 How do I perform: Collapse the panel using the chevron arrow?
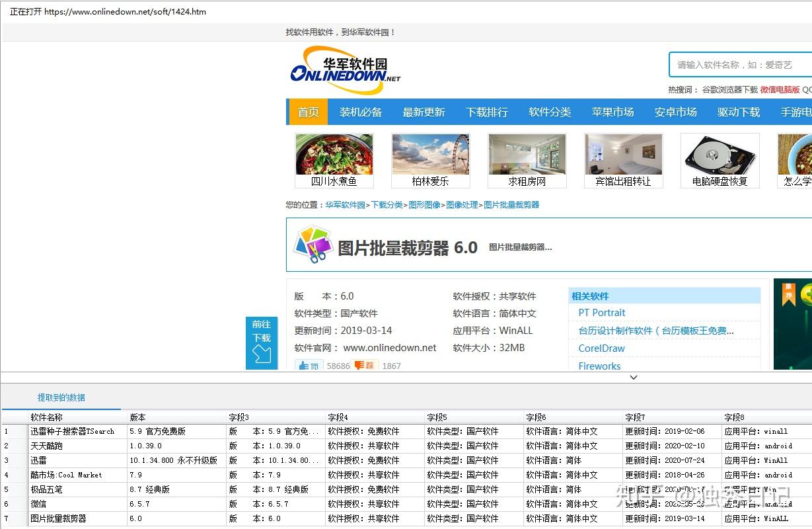[633, 378]
